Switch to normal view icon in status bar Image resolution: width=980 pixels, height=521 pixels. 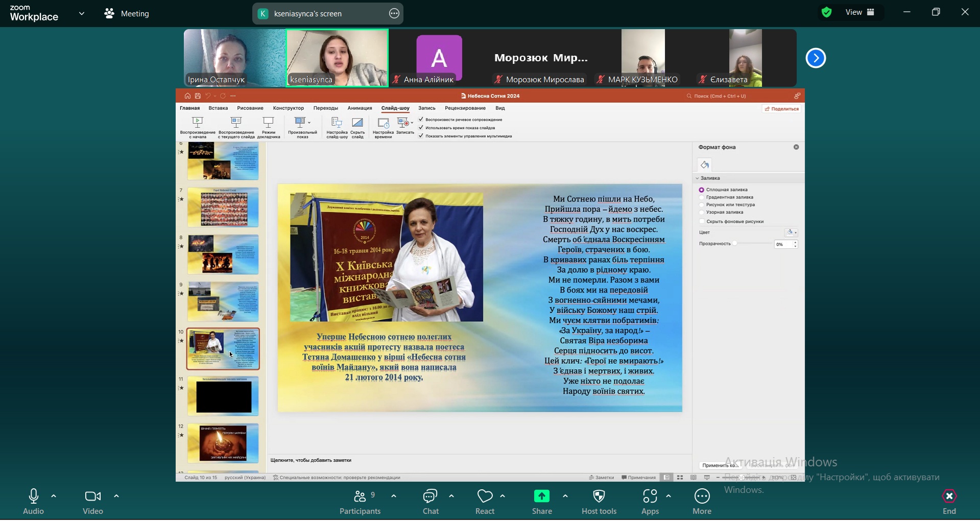click(x=667, y=479)
